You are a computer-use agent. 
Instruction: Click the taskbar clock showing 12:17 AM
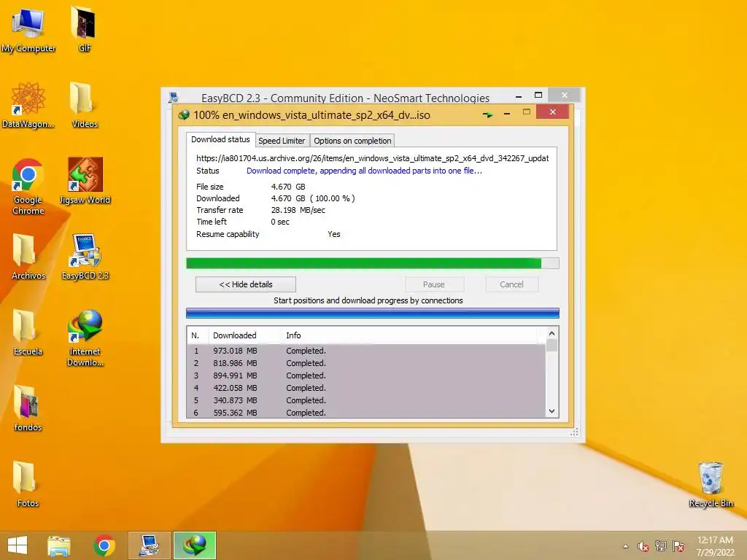click(715, 546)
